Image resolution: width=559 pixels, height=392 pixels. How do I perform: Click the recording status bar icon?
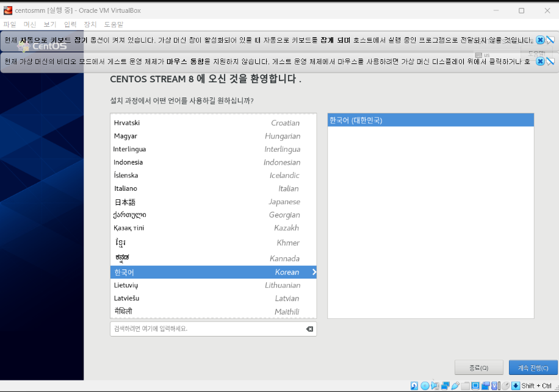(x=486, y=385)
